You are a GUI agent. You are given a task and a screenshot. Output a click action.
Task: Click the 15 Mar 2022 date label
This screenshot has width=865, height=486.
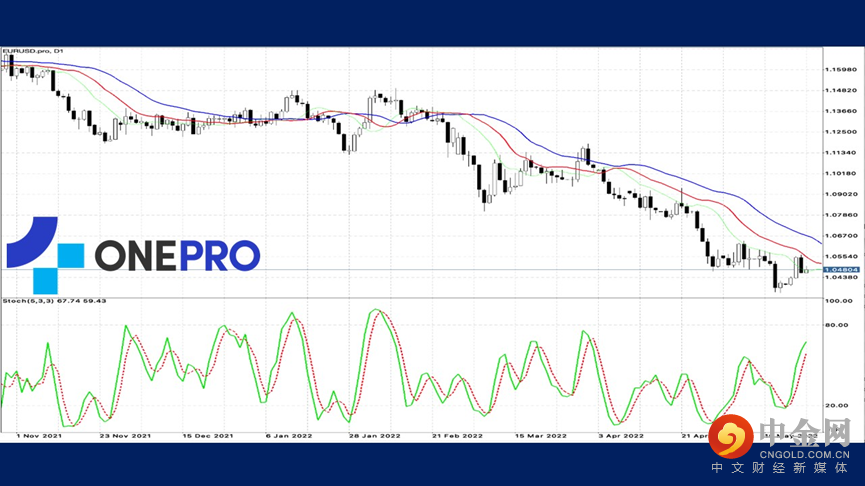point(541,436)
